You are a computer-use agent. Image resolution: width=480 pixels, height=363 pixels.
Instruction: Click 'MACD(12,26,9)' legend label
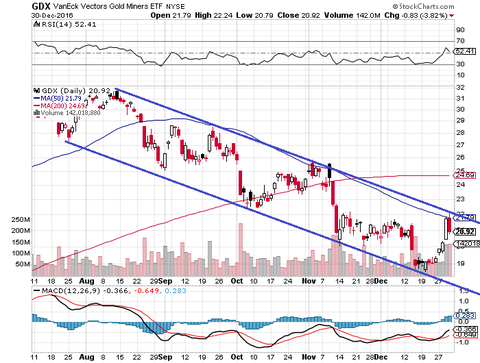coord(71,291)
